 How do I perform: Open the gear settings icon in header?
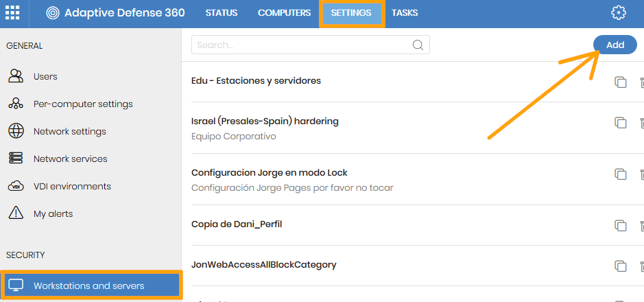point(618,13)
